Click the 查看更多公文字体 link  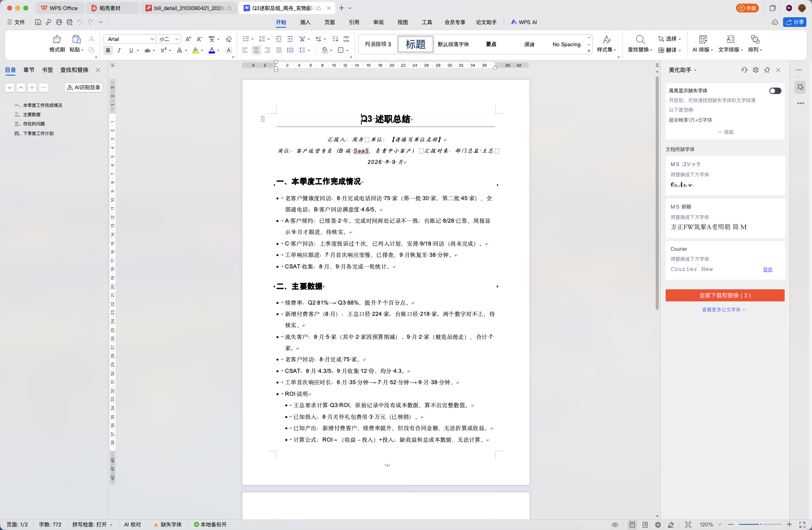[724, 310]
